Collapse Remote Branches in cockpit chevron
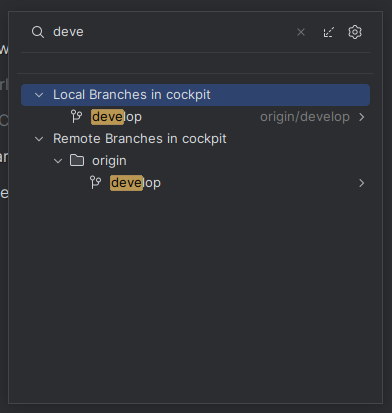Image resolution: width=392 pixels, height=413 pixels. click(x=39, y=139)
